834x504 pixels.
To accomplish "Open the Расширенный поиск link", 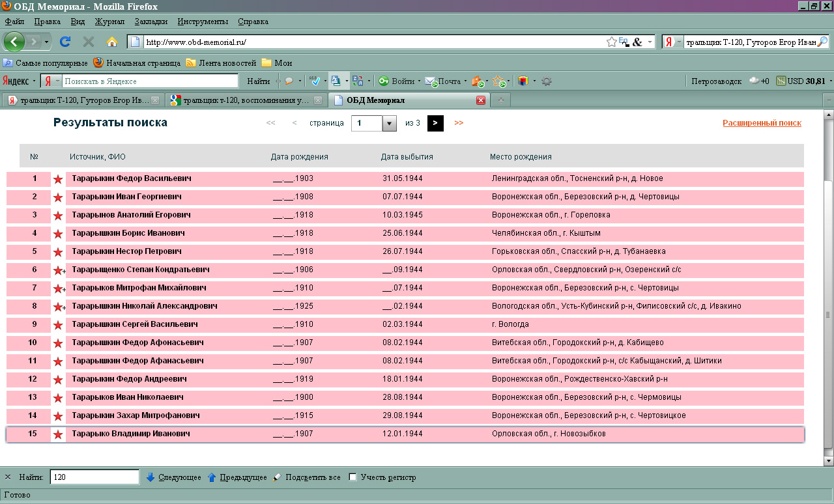I will tap(762, 123).
